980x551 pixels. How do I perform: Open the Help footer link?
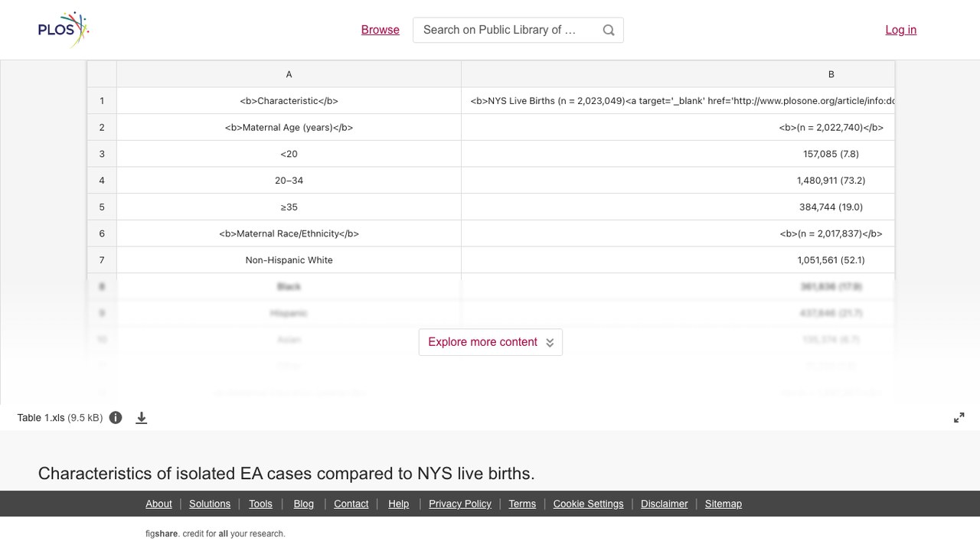[x=399, y=504]
